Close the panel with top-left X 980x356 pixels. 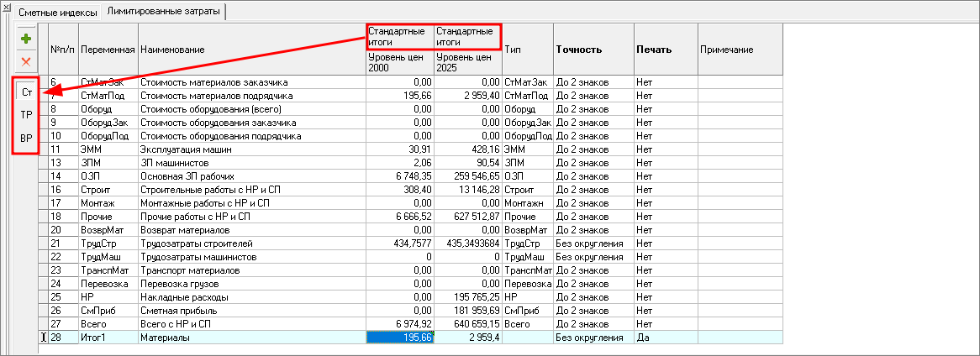tap(7, 8)
